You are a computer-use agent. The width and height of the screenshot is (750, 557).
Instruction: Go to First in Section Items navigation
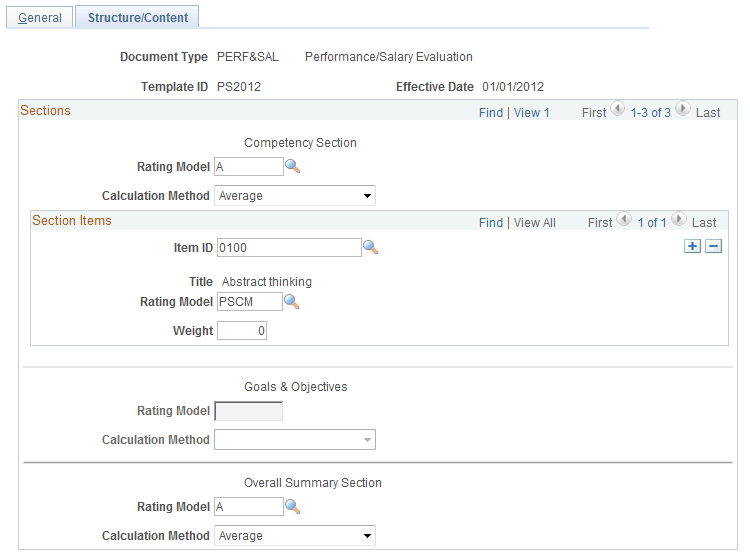[x=600, y=223]
